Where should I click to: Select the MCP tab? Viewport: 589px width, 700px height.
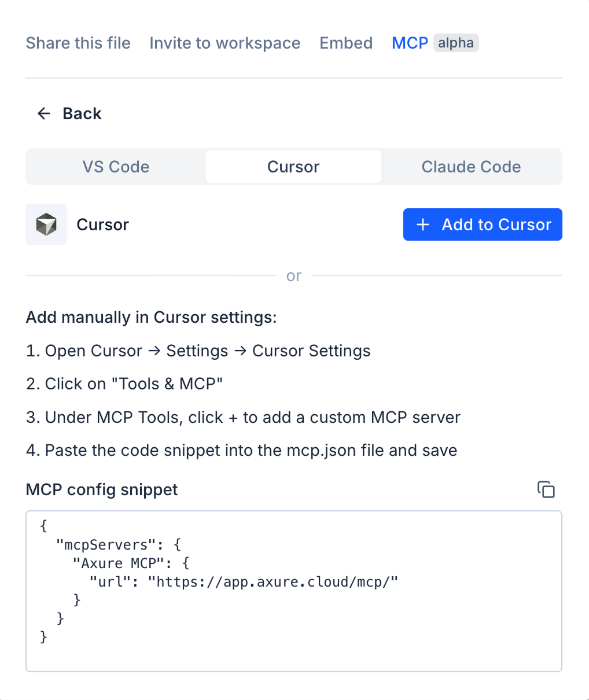pyautogui.click(x=410, y=43)
